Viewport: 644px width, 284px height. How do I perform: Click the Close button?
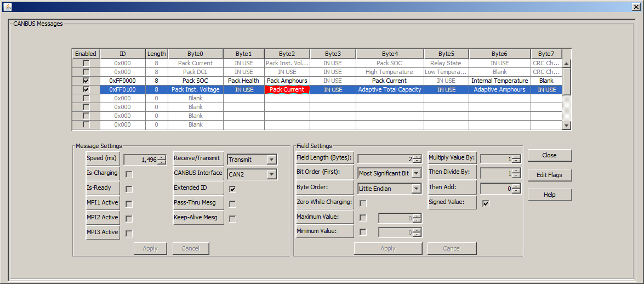tap(550, 155)
